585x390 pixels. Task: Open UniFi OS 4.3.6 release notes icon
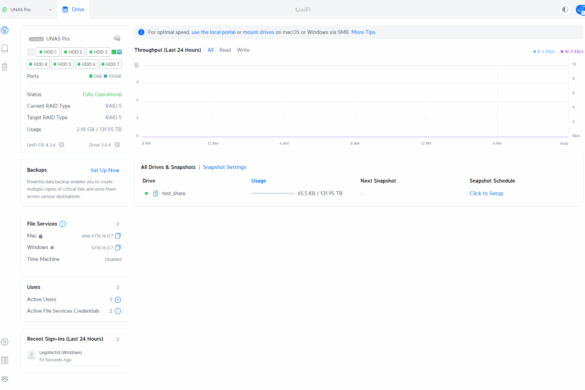point(62,145)
